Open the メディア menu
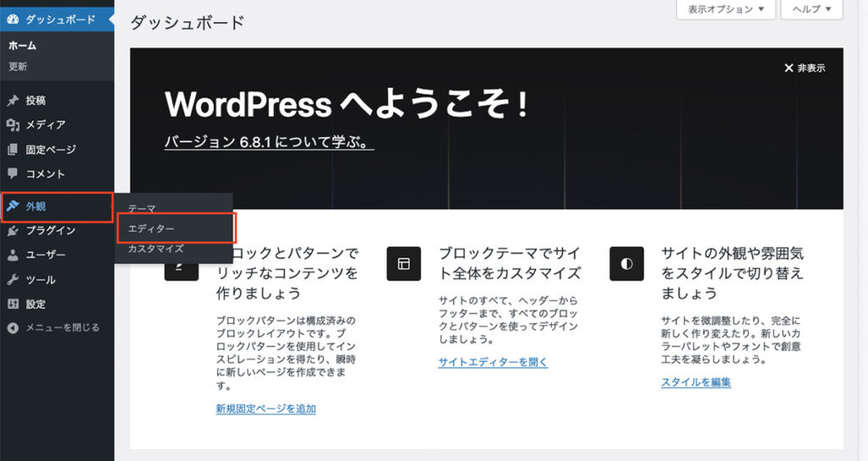Viewport: 868px width, 461px height. pos(57,125)
